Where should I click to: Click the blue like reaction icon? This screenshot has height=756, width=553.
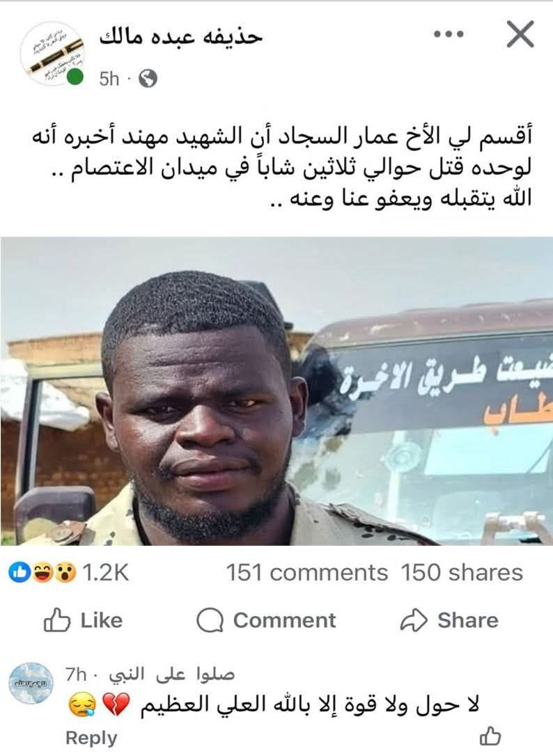tap(20, 572)
